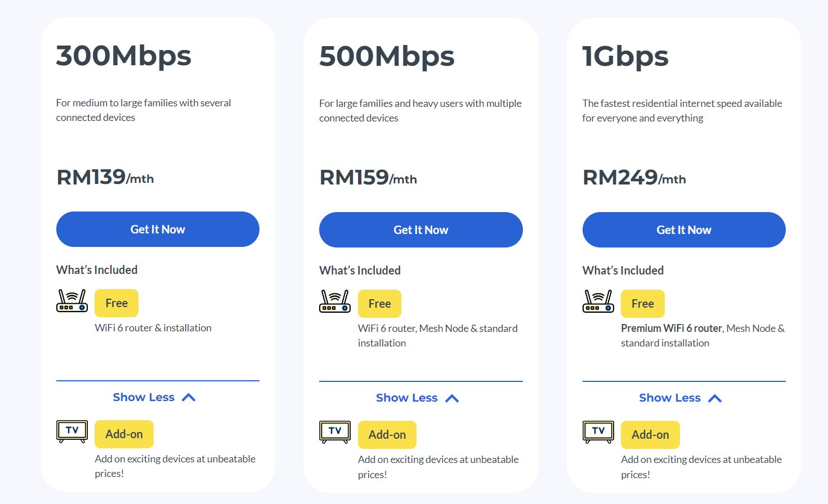
Task: Click the TV add-on icon in the 300Mbps card
Action: 71,430
